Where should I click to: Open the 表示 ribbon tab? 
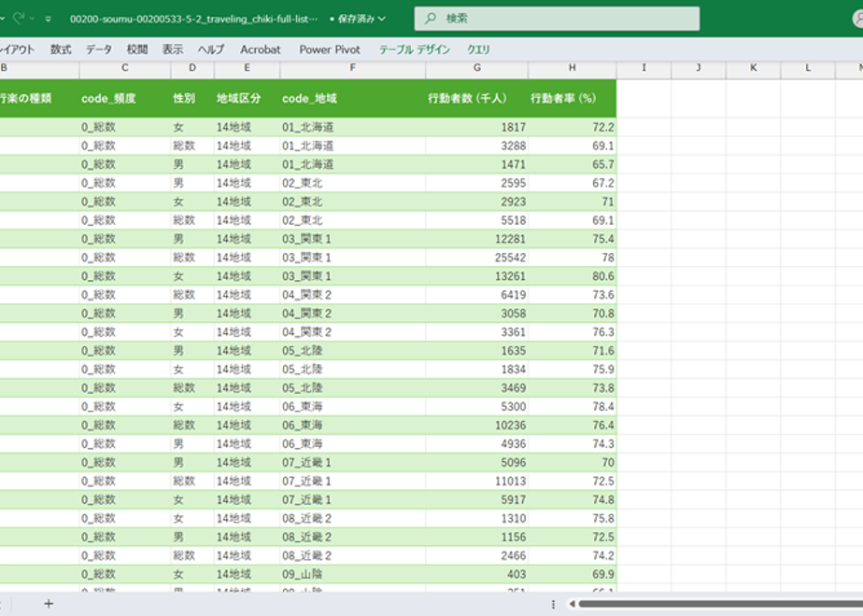(x=172, y=49)
